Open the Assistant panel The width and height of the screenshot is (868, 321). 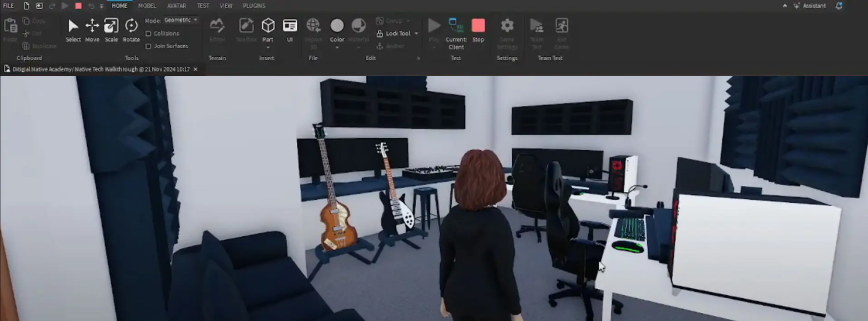point(810,6)
